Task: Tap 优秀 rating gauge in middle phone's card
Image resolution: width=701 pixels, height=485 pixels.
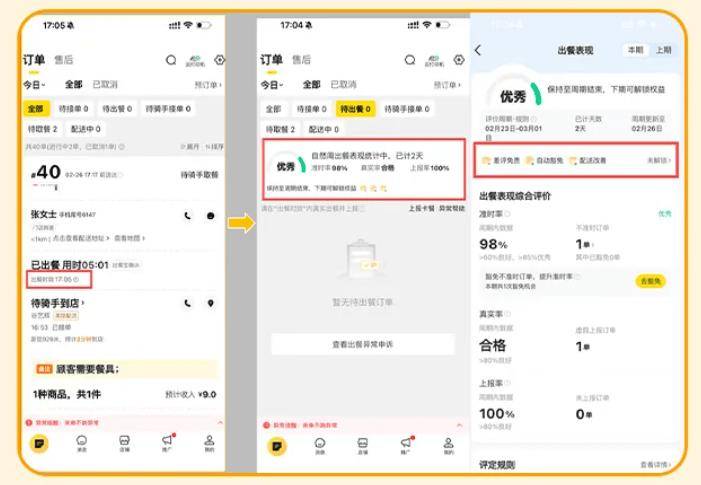Action: click(x=286, y=166)
